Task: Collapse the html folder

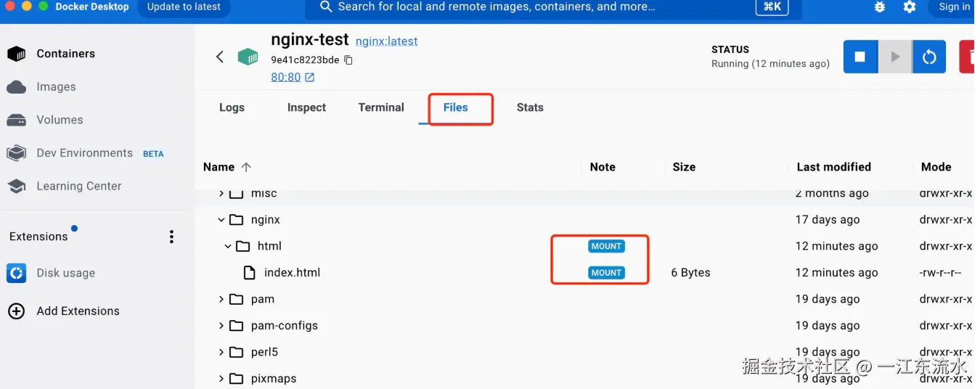Action: coord(228,247)
